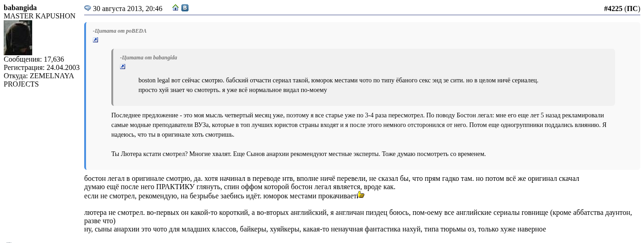This screenshot has height=243, width=644.
Task: Open babangida's profile from the username
Action: pyautogui.click(x=20, y=8)
